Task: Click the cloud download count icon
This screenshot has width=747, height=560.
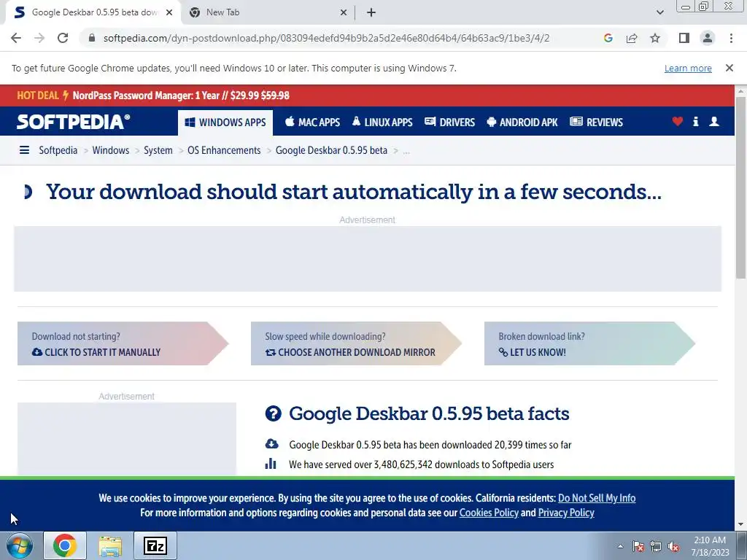Action: pyautogui.click(x=271, y=444)
